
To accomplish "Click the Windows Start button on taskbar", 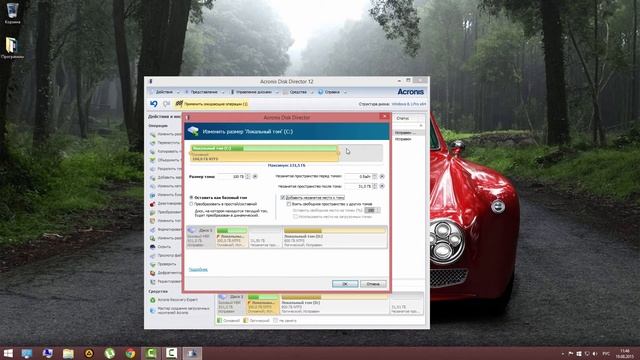I will point(8,353).
